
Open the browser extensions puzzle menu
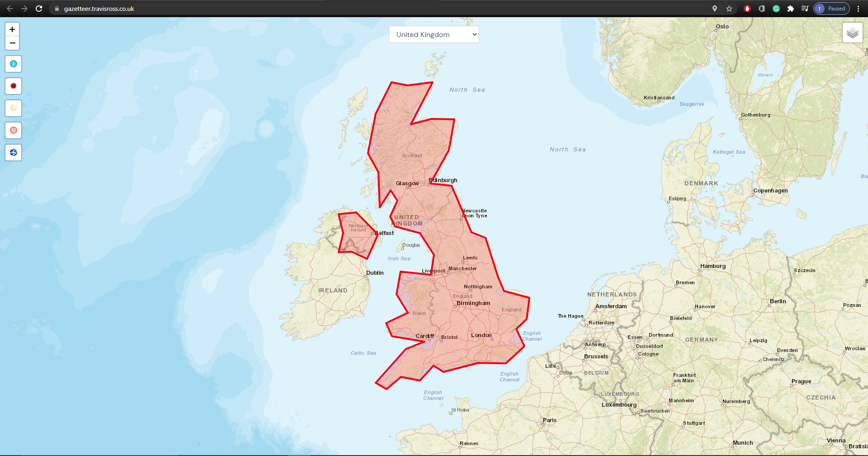tap(791, 9)
